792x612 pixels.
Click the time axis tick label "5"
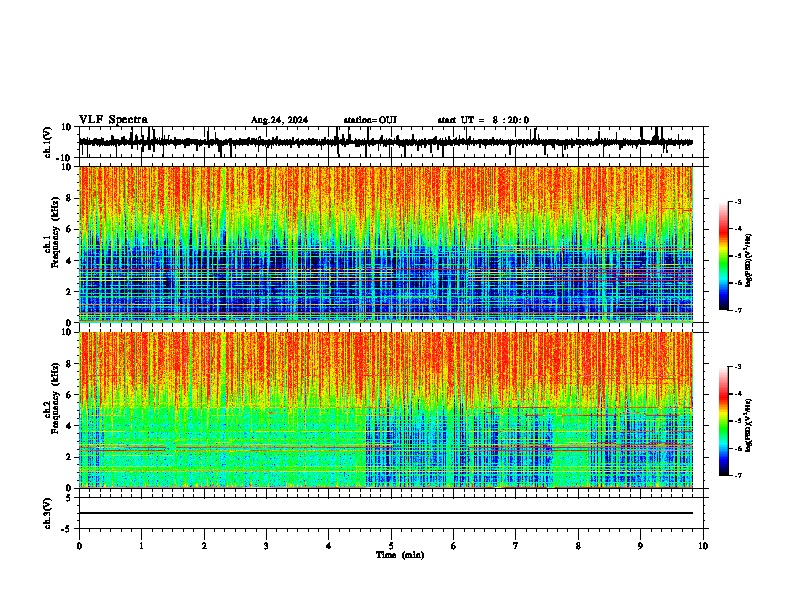pyautogui.click(x=391, y=546)
